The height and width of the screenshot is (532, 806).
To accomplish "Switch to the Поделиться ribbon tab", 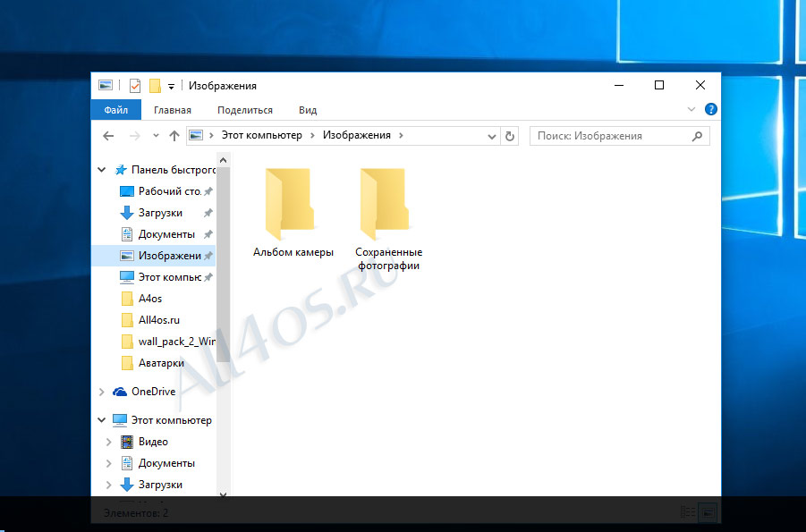I will point(245,110).
